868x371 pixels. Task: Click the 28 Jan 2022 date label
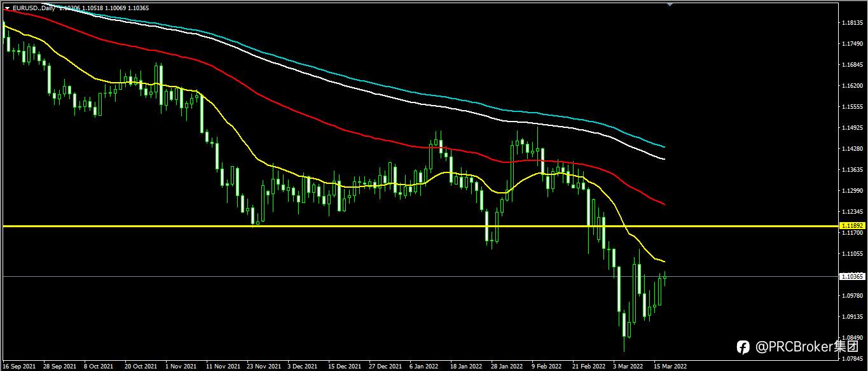click(x=507, y=367)
